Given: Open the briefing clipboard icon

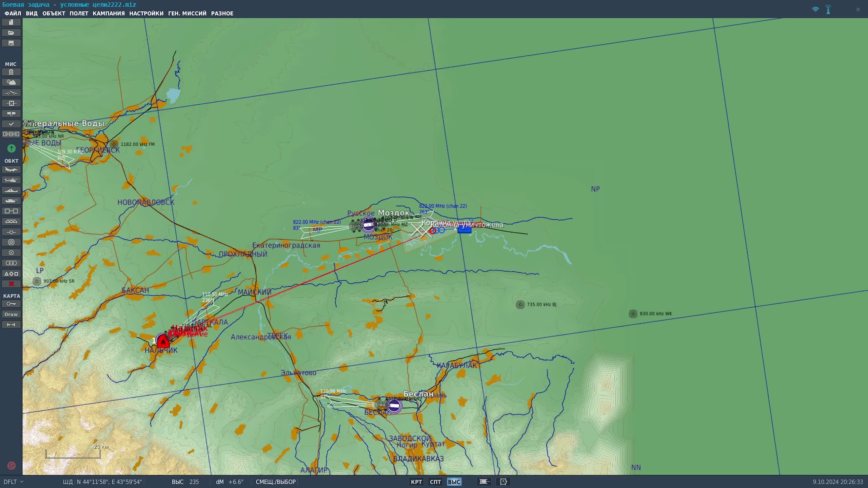Looking at the screenshot, I should [x=11, y=72].
